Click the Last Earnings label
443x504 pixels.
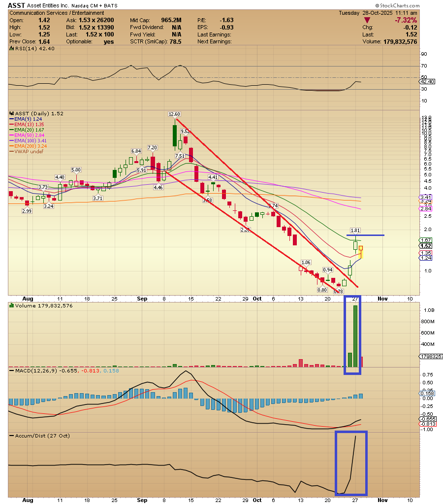[x=214, y=34]
